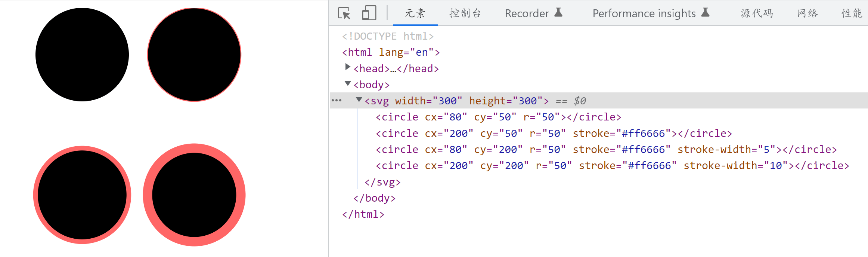
Task: Select the <!DOCTYPE html> line
Action: click(388, 36)
